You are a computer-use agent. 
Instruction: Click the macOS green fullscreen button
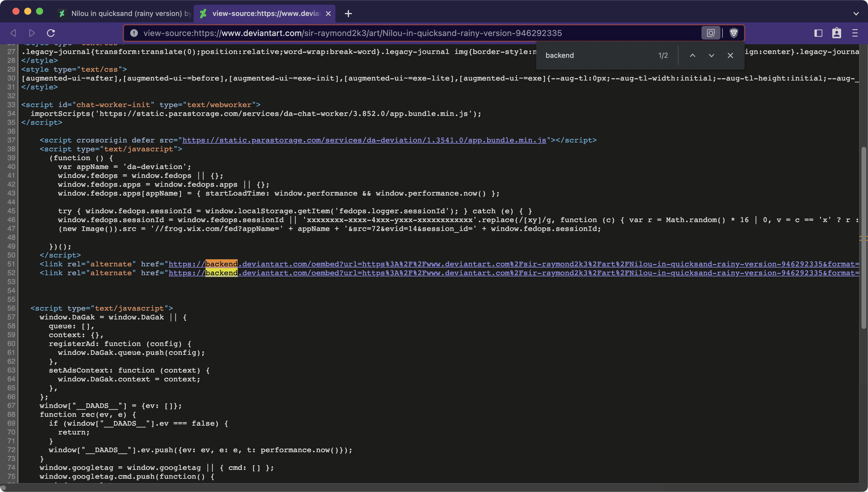coord(40,11)
